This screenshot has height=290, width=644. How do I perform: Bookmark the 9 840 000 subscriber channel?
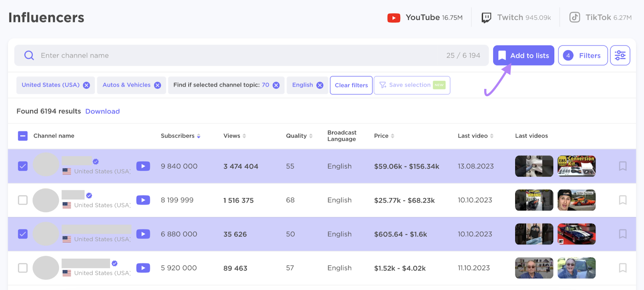pos(622,166)
